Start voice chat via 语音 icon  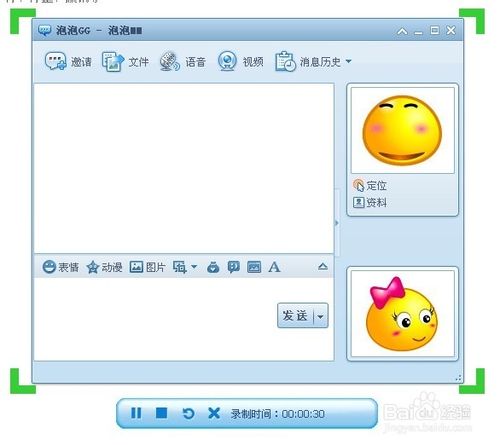[170, 61]
